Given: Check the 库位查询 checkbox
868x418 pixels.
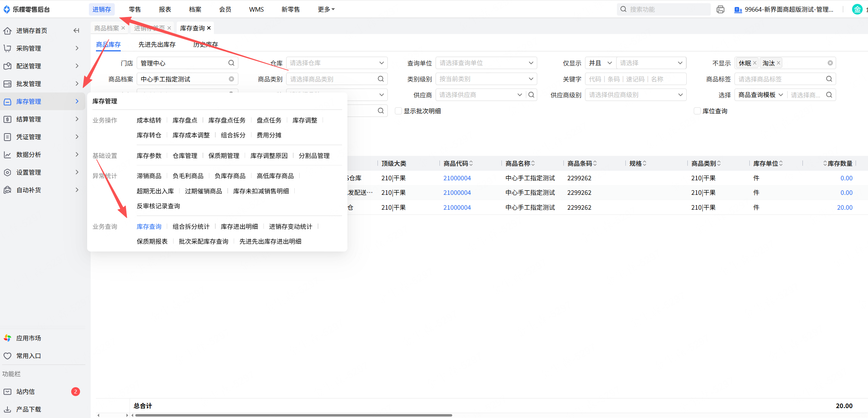Looking at the screenshot, I should tap(697, 111).
